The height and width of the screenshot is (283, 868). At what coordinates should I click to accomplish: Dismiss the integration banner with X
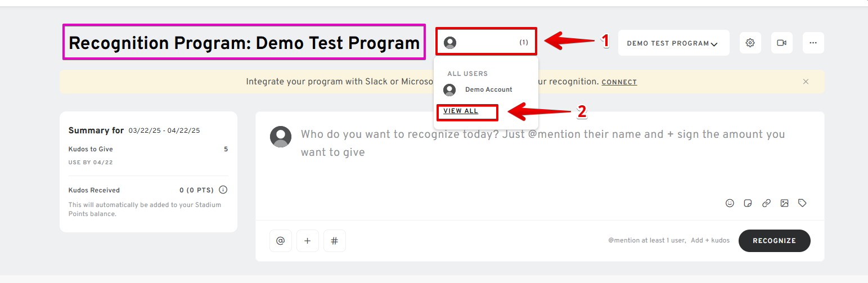pos(806,82)
